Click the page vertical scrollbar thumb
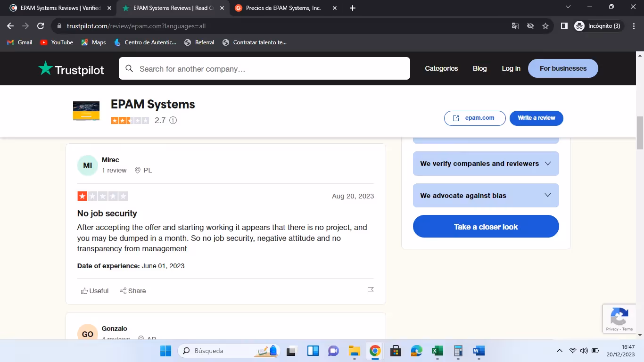 tap(640, 132)
